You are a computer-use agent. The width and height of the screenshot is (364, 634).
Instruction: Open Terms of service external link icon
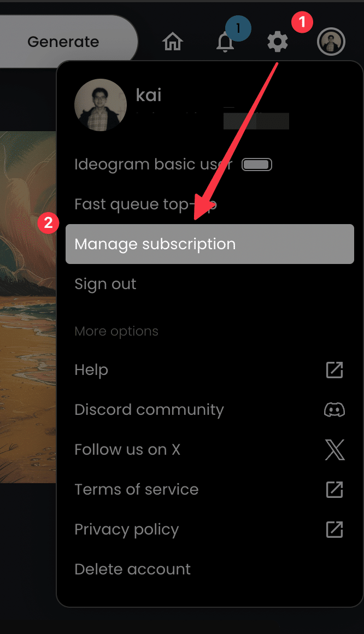pyautogui.click(x=334, y=489)
